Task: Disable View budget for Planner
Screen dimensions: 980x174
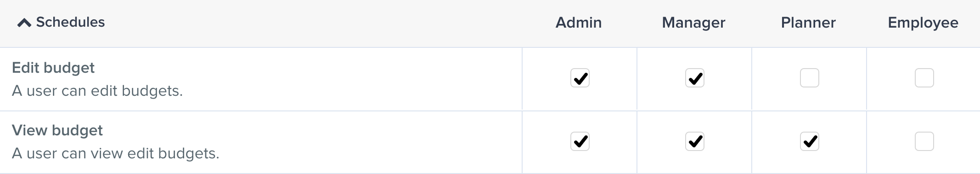Action: (810, 141)
